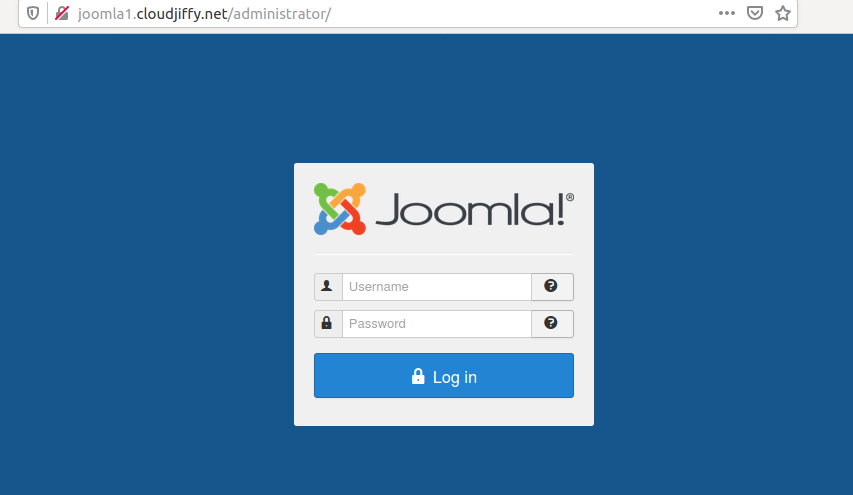Show help for the Username field
The width and height of the screenshot is (853, 495).
(552, 287)
